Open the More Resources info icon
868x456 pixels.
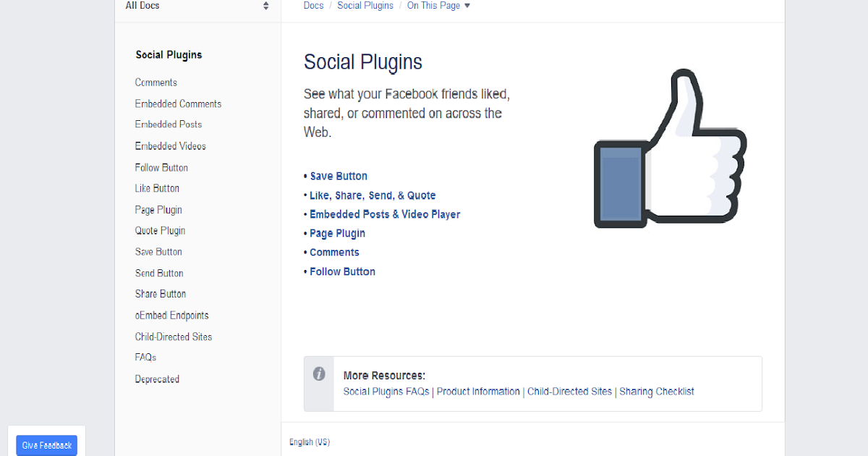(319, 373)
